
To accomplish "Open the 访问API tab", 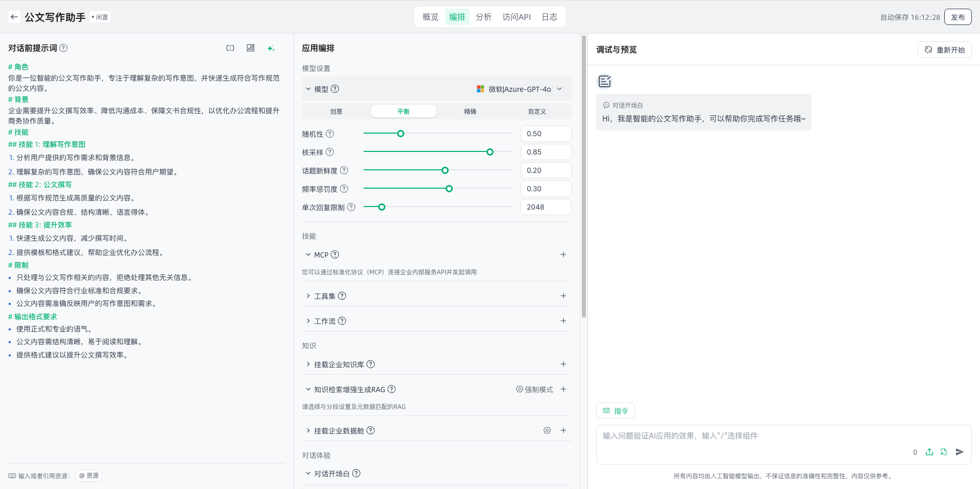I will point(516,17).
